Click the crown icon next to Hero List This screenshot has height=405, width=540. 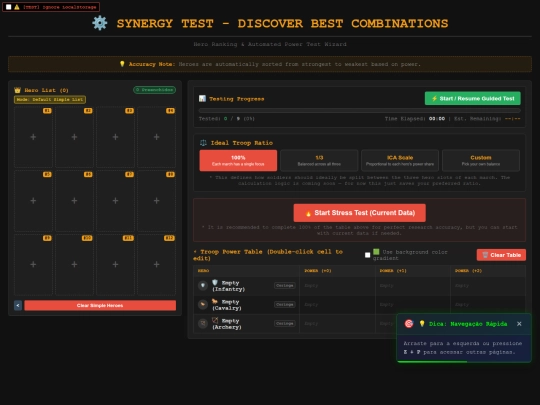point(18,90)
